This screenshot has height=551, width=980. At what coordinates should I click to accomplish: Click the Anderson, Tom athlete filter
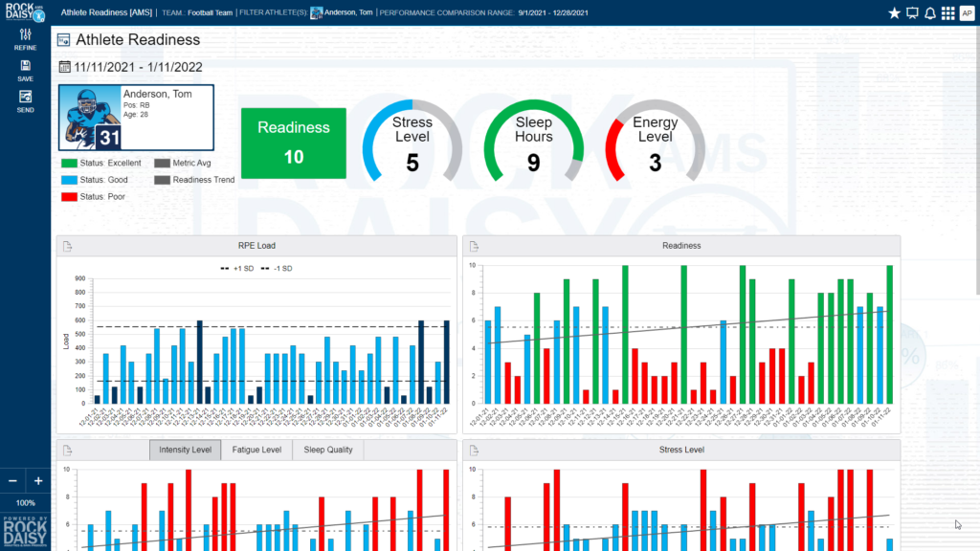[x=342, y=12]
